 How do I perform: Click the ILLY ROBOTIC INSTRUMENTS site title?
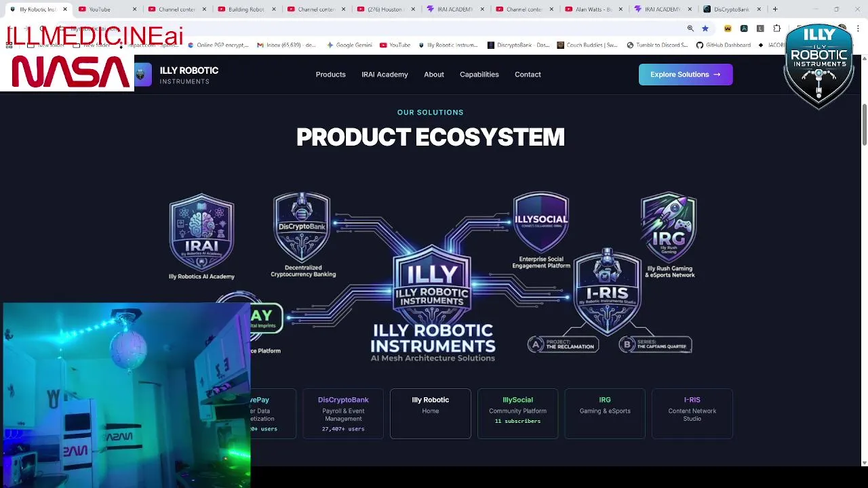pyautogui.click(x=189, y=75)
